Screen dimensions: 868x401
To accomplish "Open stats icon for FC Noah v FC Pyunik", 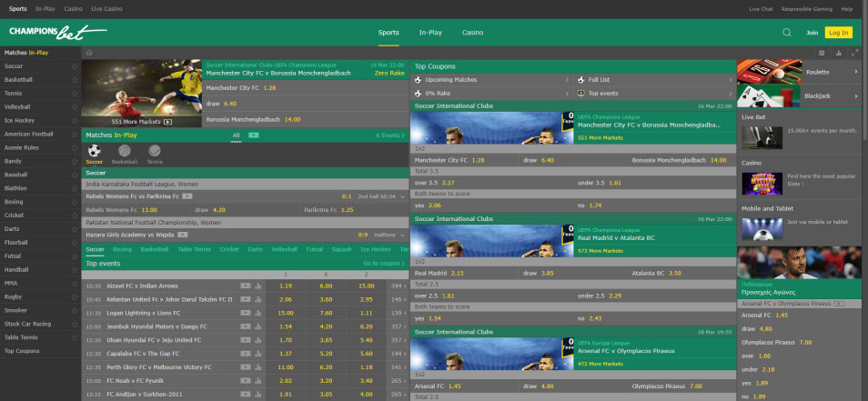I will click(x=257, y=380).
